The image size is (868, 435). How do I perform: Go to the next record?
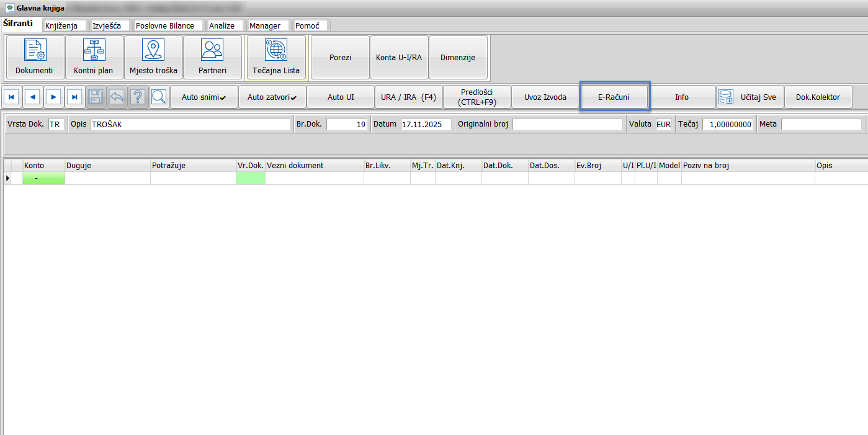[x=54, y=97]
